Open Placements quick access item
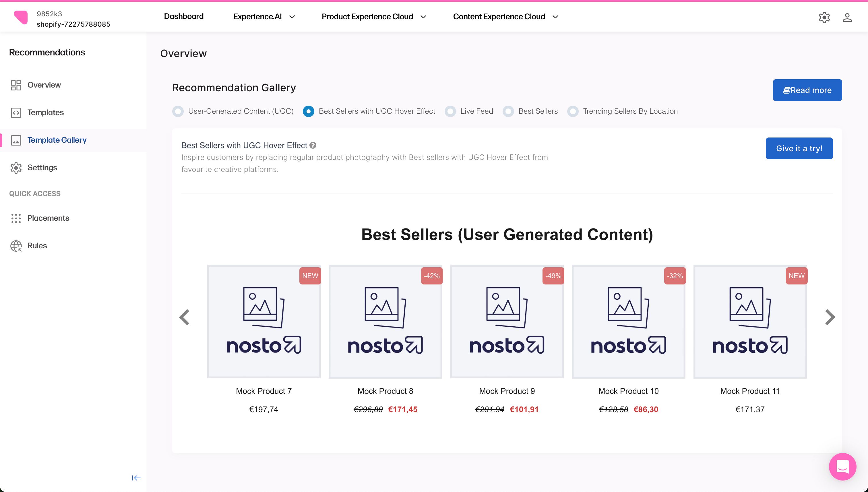 click(48, 218)
